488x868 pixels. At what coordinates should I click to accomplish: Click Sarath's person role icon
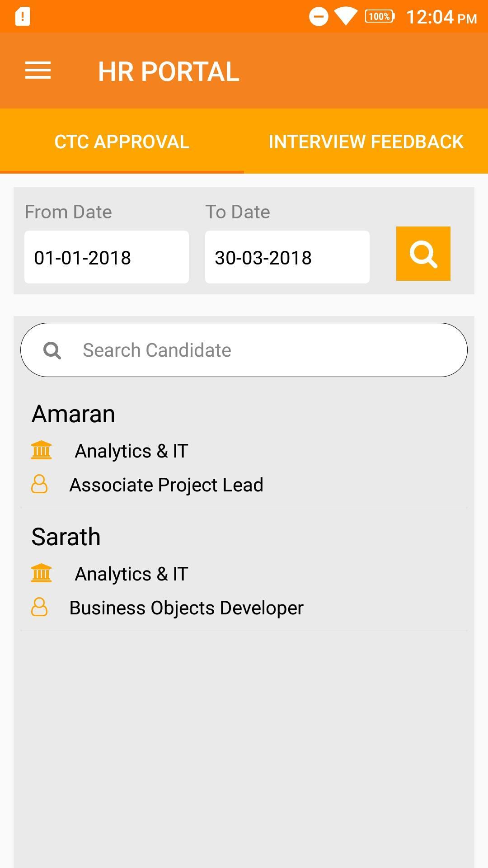39,607
